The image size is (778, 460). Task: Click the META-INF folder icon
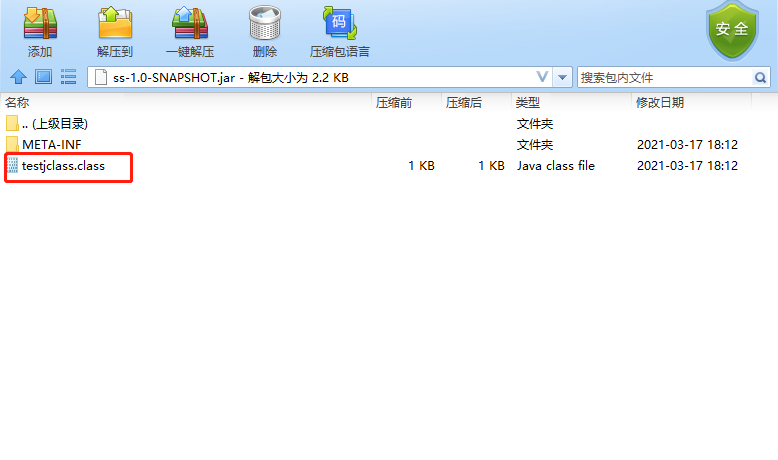(x=12, y=144)
